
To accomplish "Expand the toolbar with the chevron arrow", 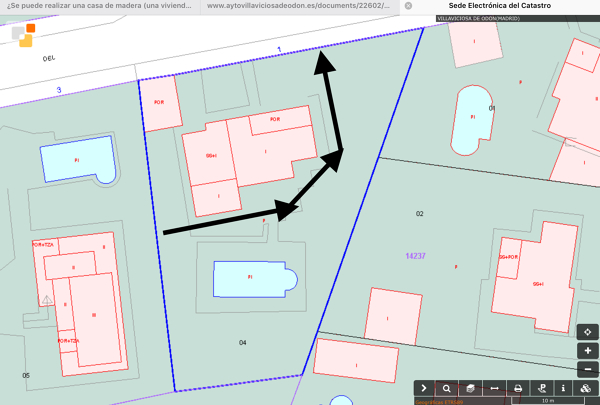I will click(424, 388).
